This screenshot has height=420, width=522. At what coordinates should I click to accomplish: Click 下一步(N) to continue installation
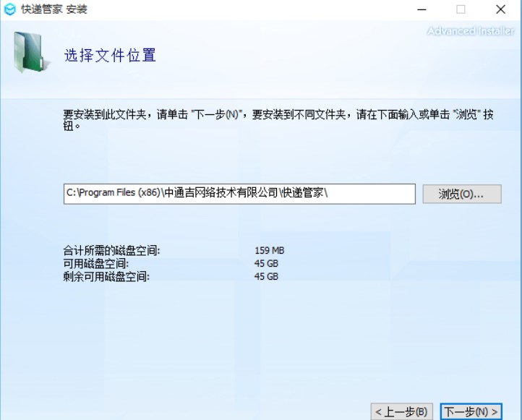click(471, 411)
